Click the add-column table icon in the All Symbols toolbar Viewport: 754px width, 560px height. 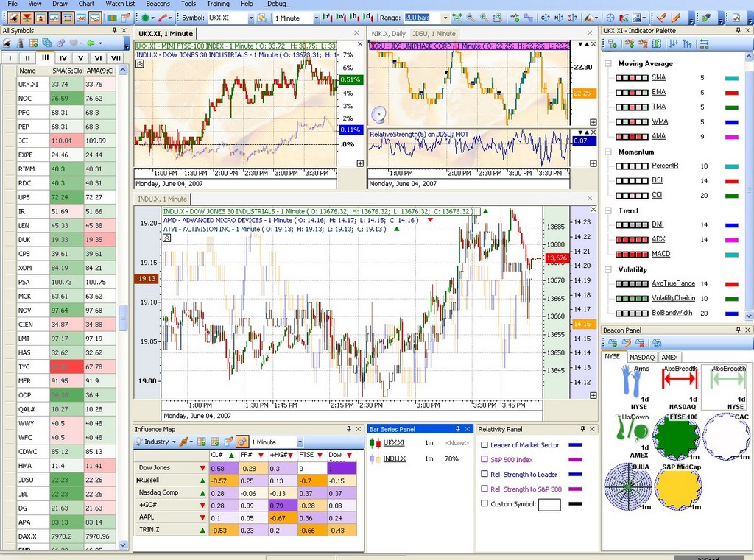[x=33, y=43]
